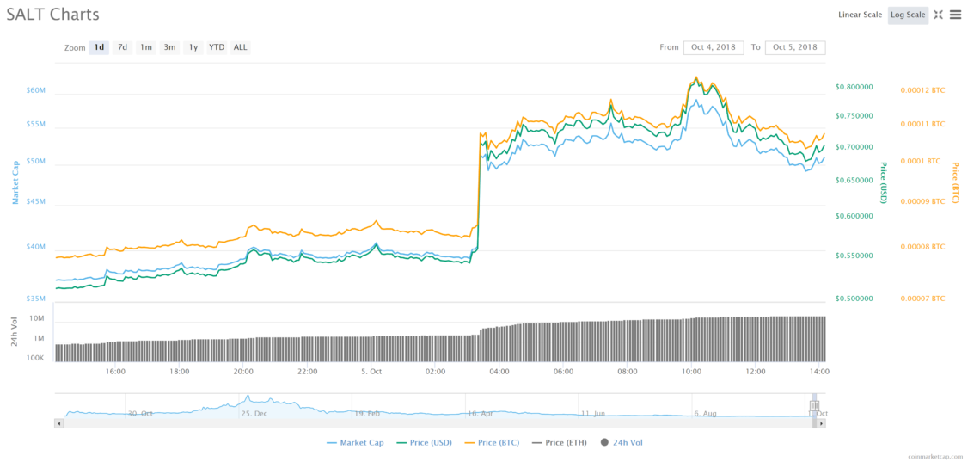Click 16. Apr in the navigator

pyautogui.click(x=481, y=413)
